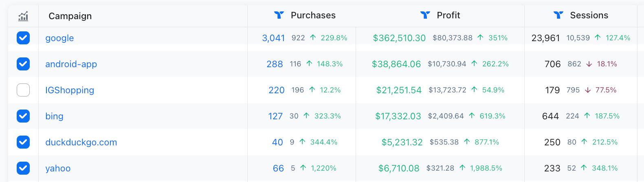Click google previous sessions 10,539

click(x=578, y=38)
